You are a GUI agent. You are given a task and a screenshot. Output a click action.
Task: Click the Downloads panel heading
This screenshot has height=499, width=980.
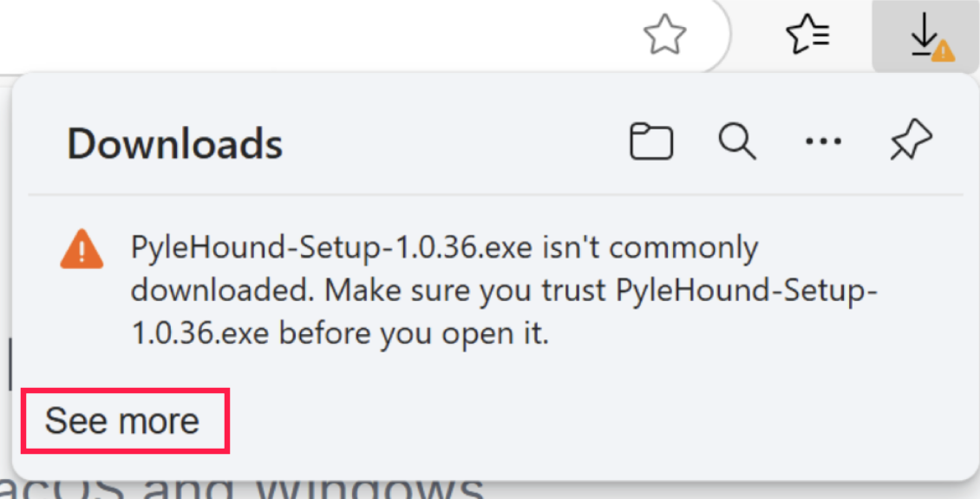(x=174, y=143)
